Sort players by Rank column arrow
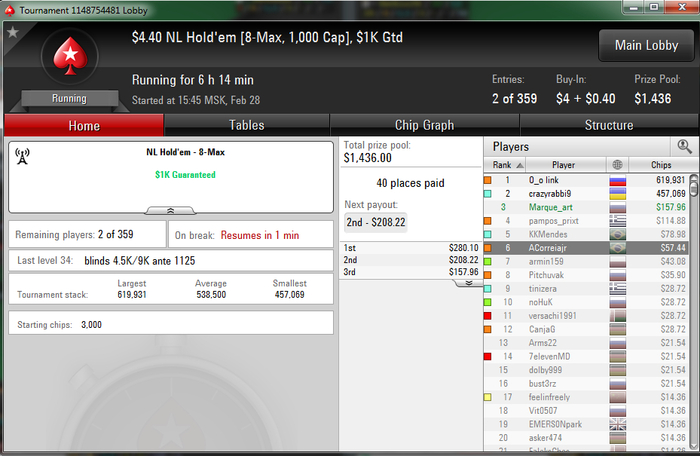This screenshot has height=456, width=700. click(520, 165)
